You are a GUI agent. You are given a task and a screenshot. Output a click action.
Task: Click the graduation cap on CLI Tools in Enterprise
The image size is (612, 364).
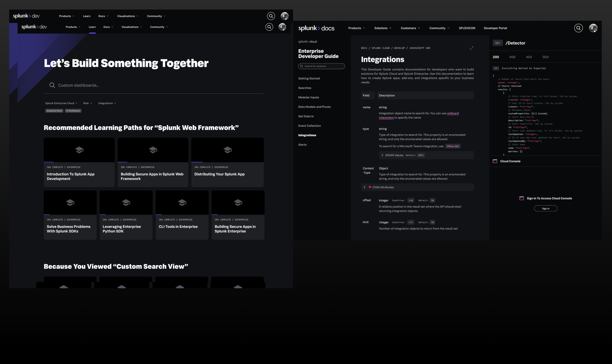click(182, 202)
